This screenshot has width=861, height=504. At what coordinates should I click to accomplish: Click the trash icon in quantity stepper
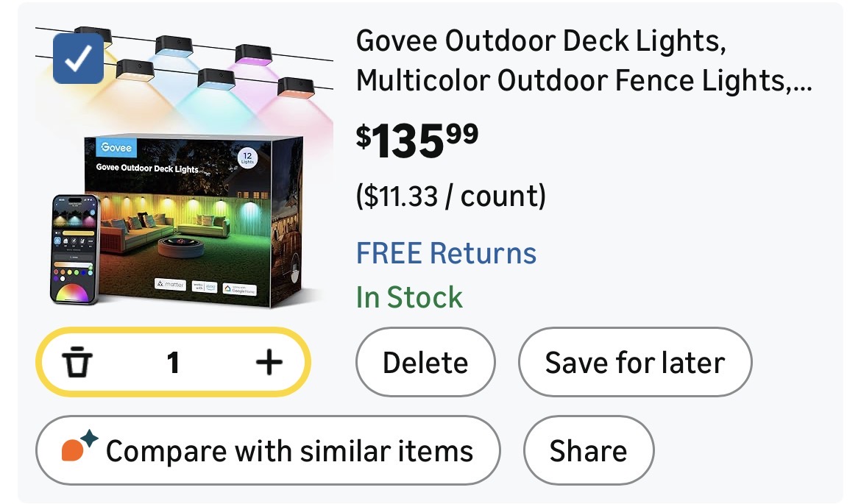click(77, 362)
